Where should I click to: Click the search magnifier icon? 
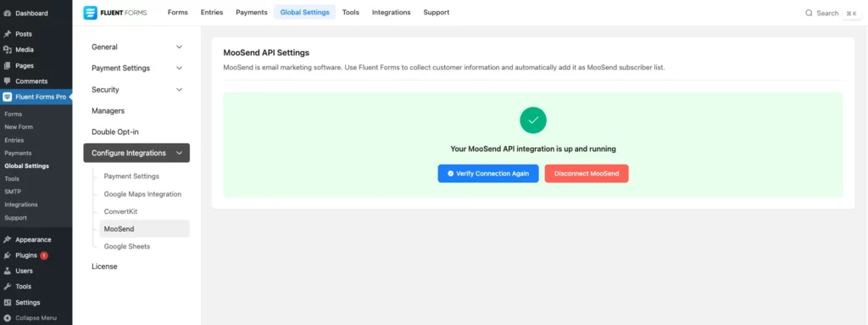(809, 13)
